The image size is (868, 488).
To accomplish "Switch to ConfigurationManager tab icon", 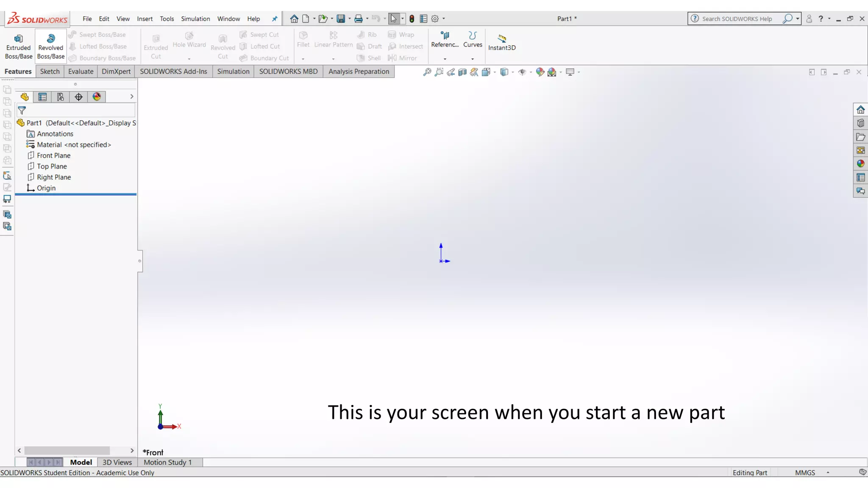I will 61,97.
